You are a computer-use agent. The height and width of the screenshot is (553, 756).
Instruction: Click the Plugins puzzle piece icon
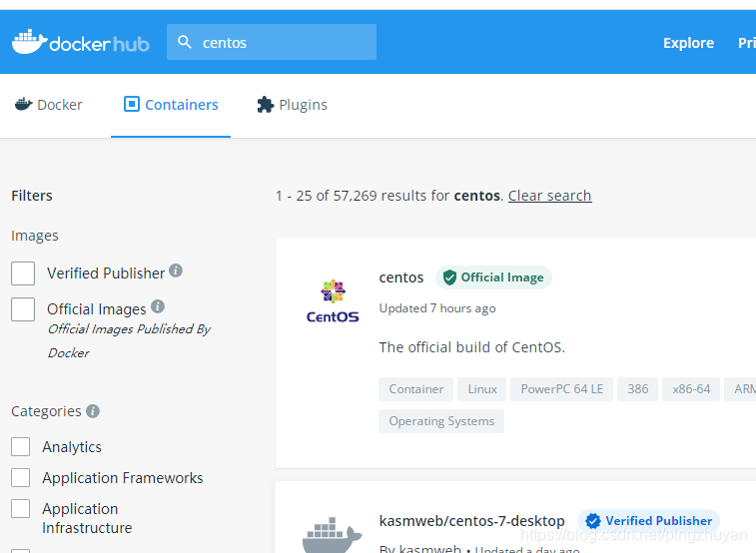click(266, 105)
